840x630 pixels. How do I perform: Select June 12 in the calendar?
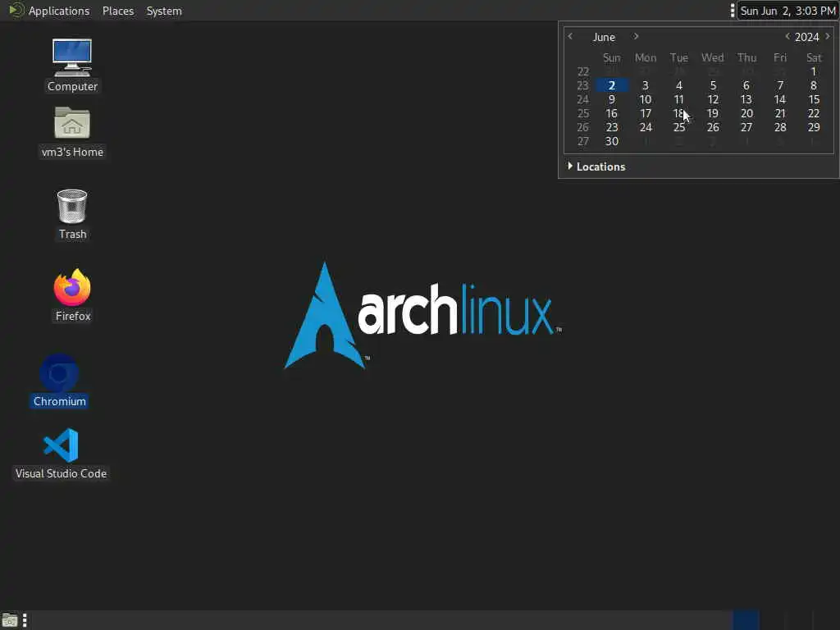click(x=713, y=99)
